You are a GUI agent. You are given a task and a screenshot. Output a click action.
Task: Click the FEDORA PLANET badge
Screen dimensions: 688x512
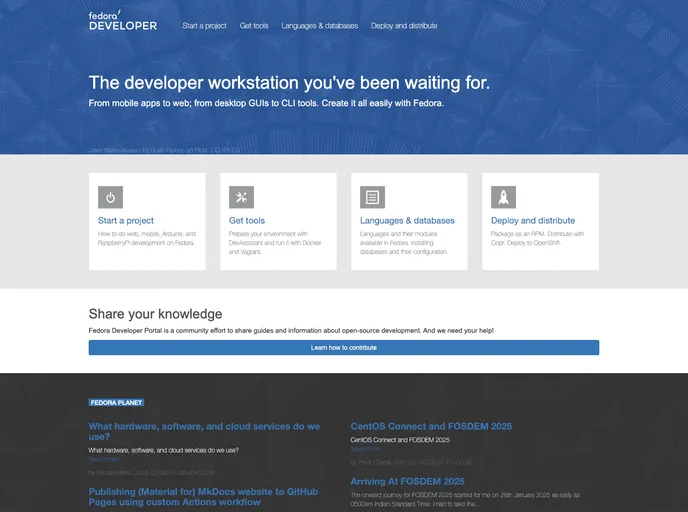point(116,403)
